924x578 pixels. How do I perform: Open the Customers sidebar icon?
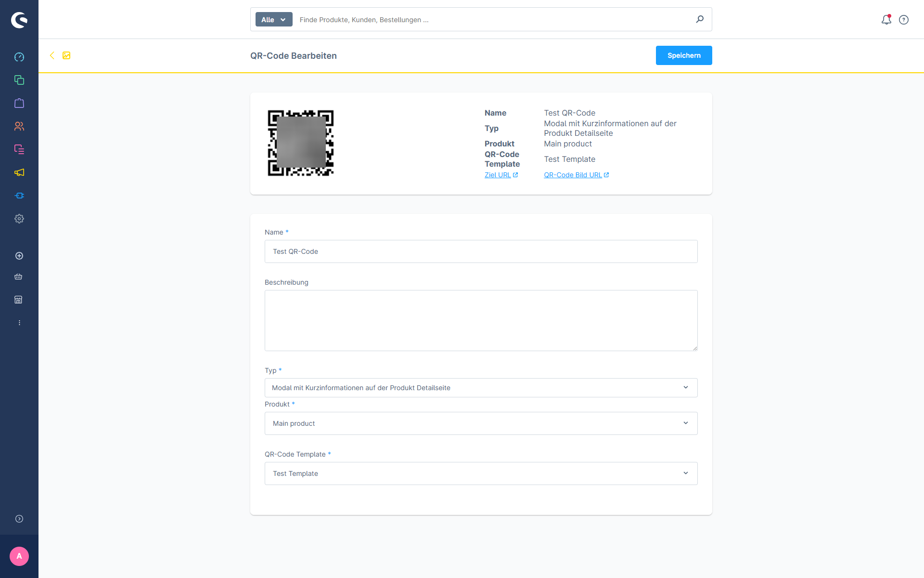click(x=19, y=126)
